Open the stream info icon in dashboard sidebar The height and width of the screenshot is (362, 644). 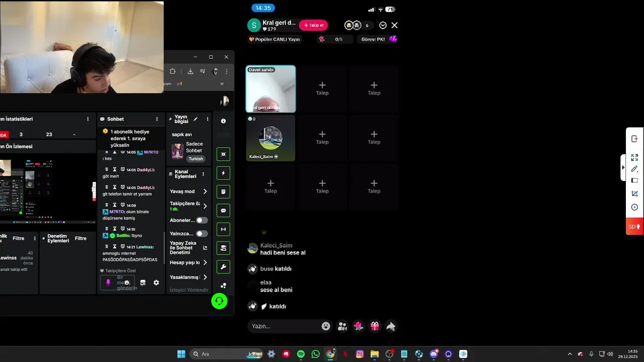coord(223,121)
